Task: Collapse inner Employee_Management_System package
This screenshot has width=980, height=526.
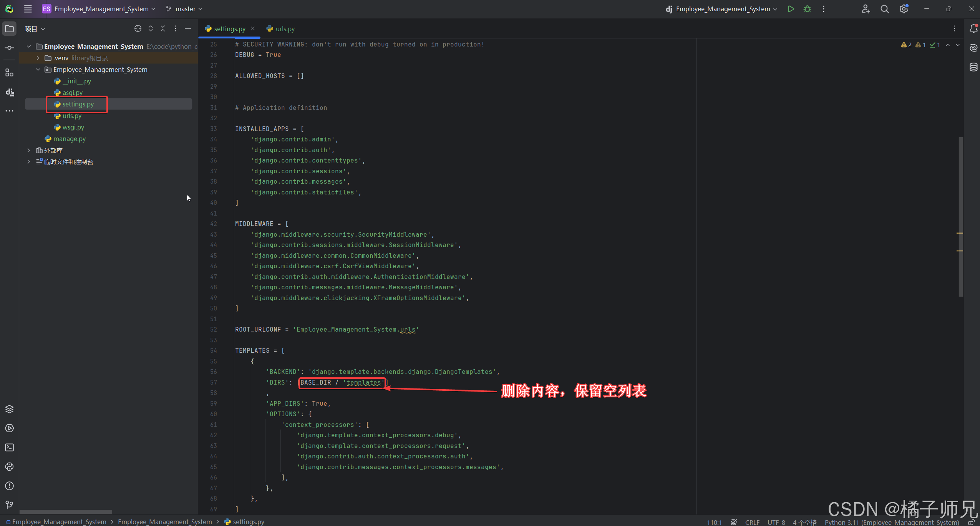Action: pyautogui.click(x=38, y=70)
